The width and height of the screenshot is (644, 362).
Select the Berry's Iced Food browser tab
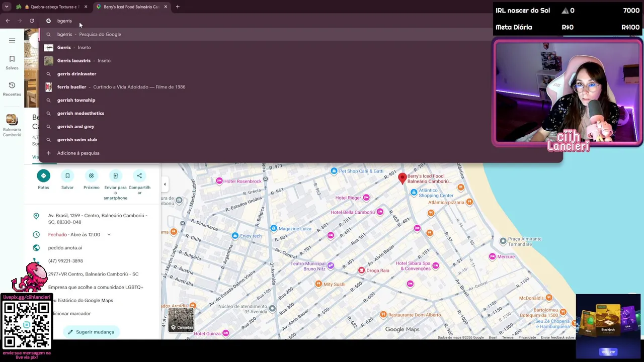[131, 7]
